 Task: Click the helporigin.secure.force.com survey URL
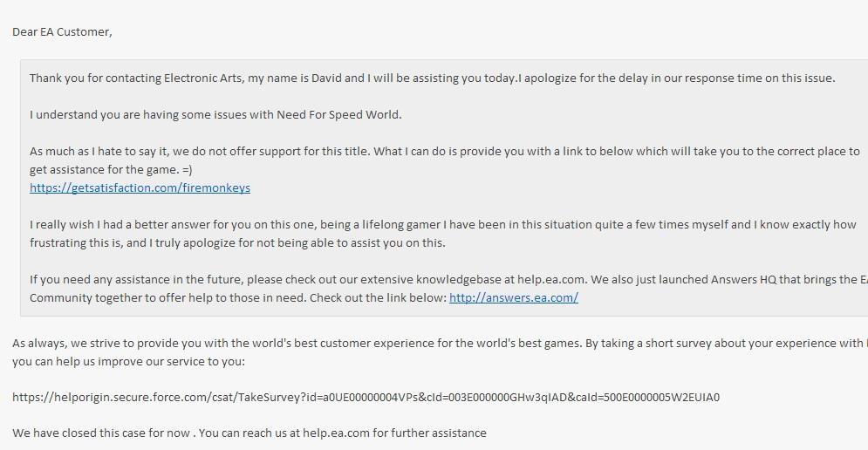coord(366,398)
